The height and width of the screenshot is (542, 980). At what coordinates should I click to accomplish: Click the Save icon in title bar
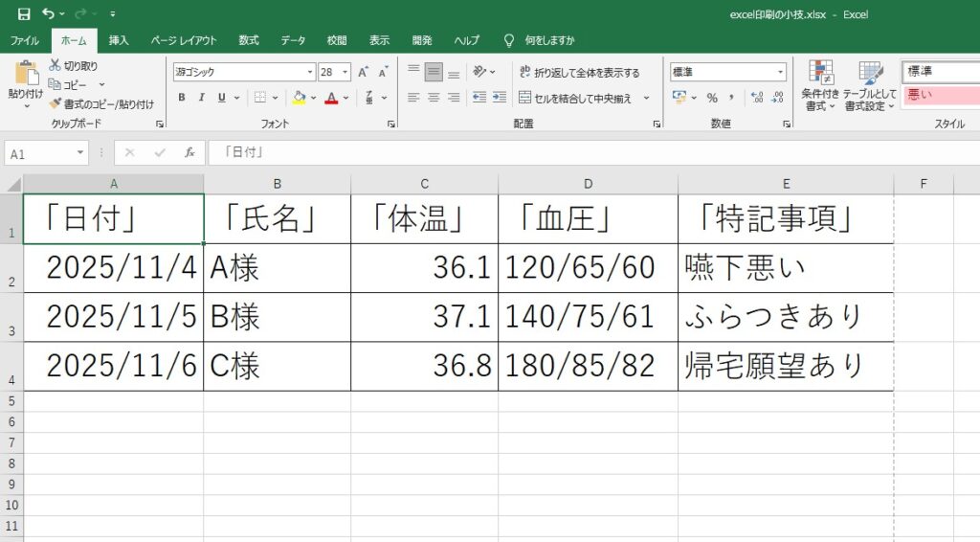point(24,14)
